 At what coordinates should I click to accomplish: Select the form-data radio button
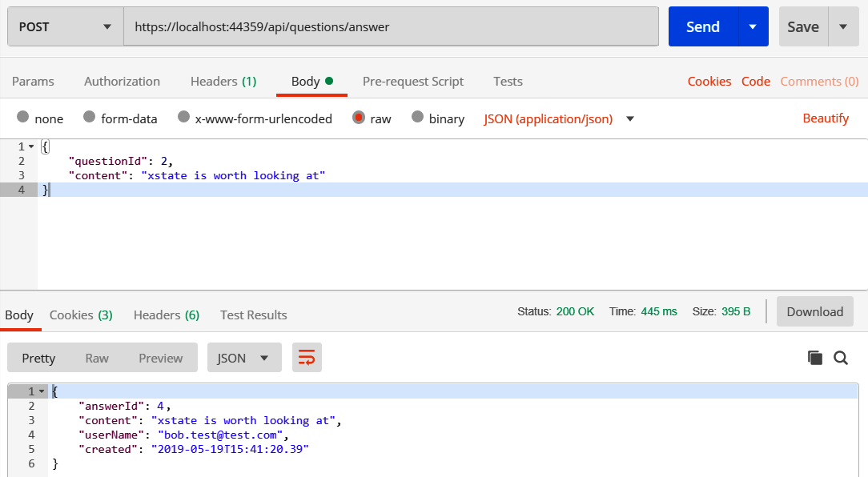tap(89, 118)
